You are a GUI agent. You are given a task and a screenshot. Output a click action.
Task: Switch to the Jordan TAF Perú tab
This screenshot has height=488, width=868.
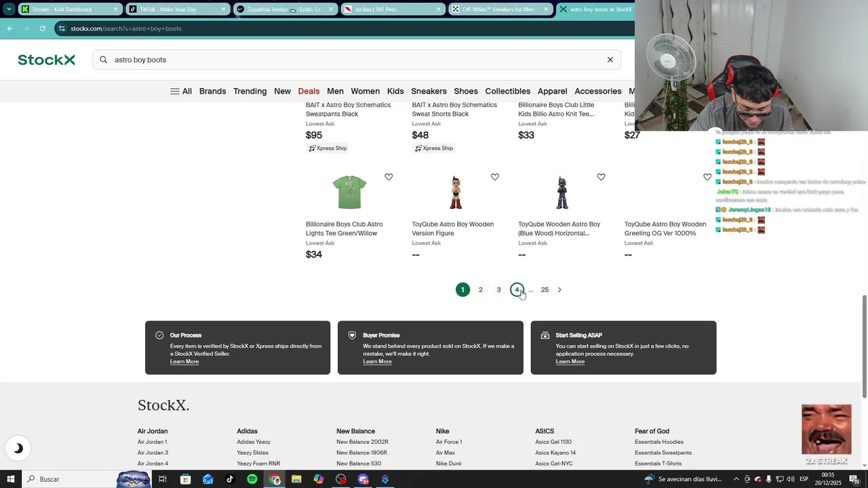[393, 9]
